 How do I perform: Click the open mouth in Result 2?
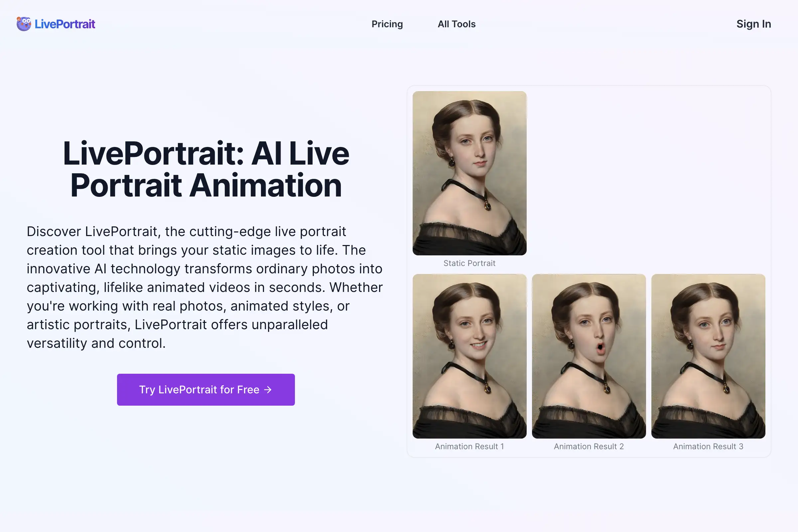tap(600, 347)
